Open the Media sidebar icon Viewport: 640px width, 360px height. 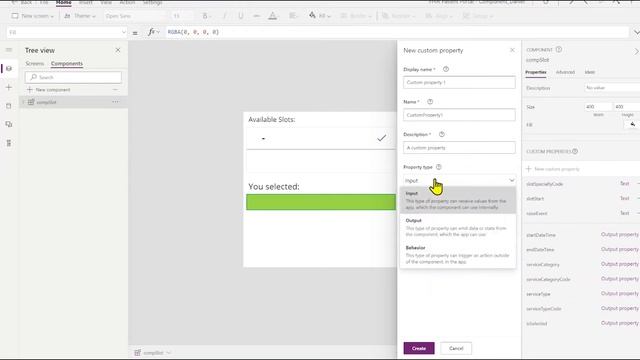coord(9,124)
